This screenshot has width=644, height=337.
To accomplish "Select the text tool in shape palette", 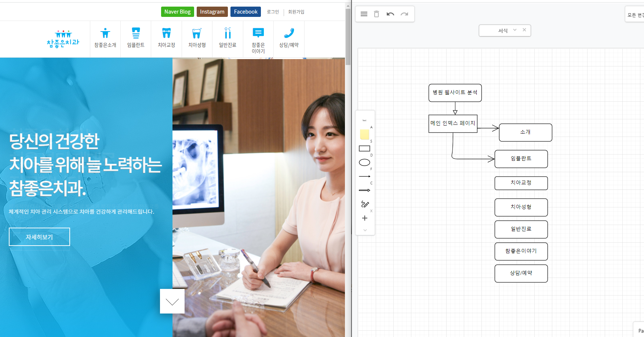I will click(364, 120).
